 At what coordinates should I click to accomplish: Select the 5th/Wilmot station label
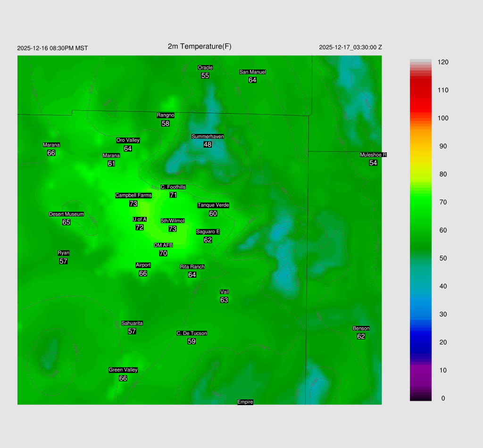click(x=173, y=221)
